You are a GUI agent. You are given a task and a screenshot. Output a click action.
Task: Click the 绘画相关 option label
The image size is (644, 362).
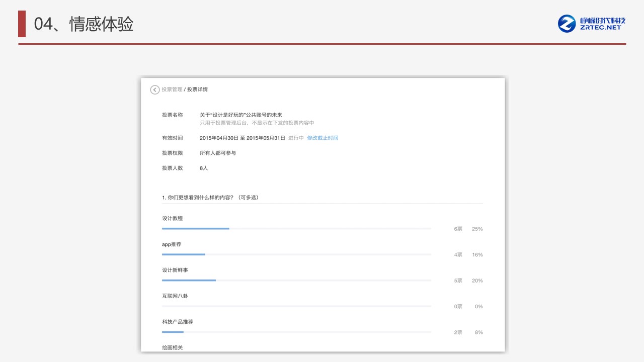[x=172, y=347]
